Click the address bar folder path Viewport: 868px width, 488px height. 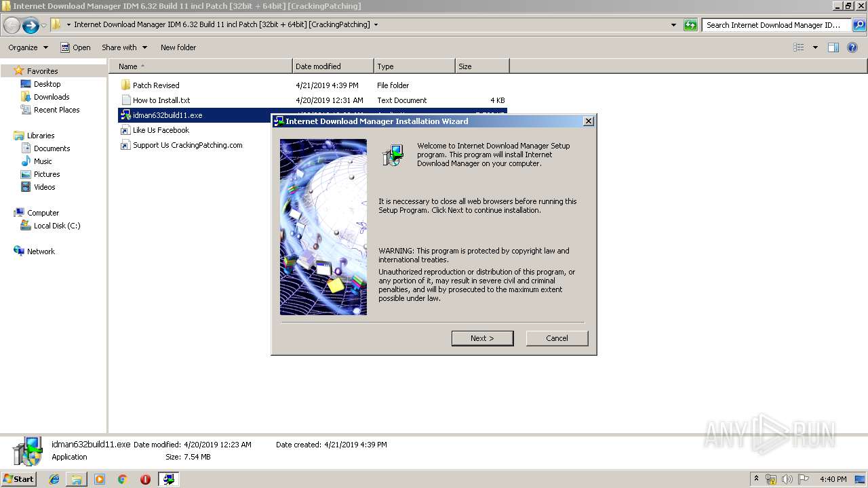[x=222, y=24]
